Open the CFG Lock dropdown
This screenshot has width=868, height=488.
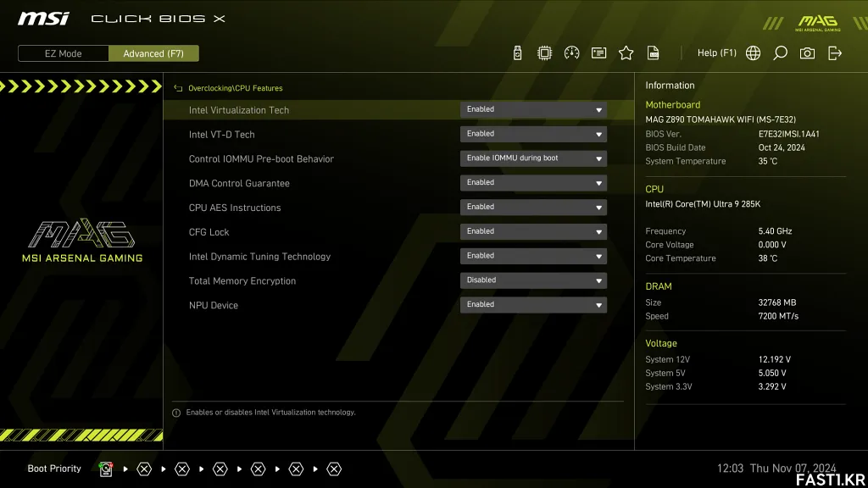click(x=533, y=231)
